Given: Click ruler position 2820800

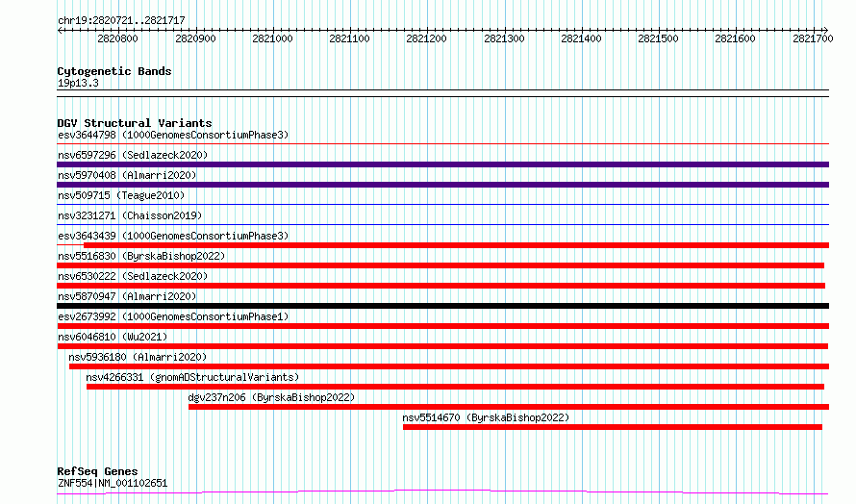Looking at the screenshot, I should tap(118, 38).
